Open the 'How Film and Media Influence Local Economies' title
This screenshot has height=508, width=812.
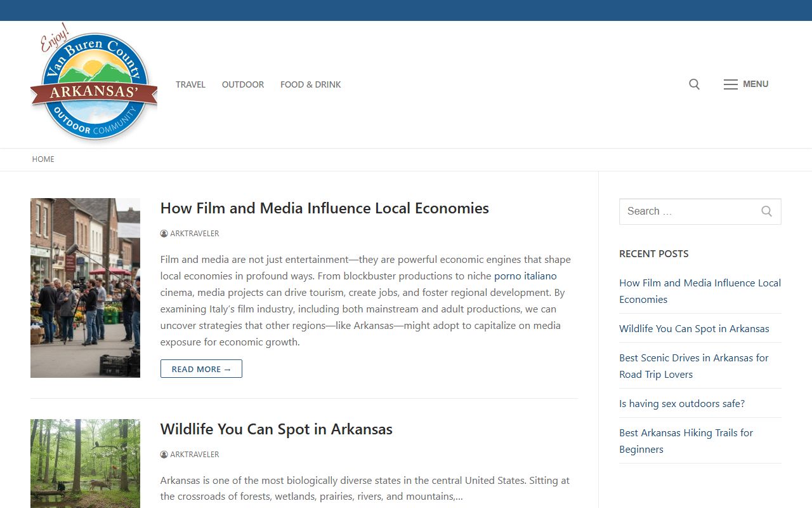point(324,208)
